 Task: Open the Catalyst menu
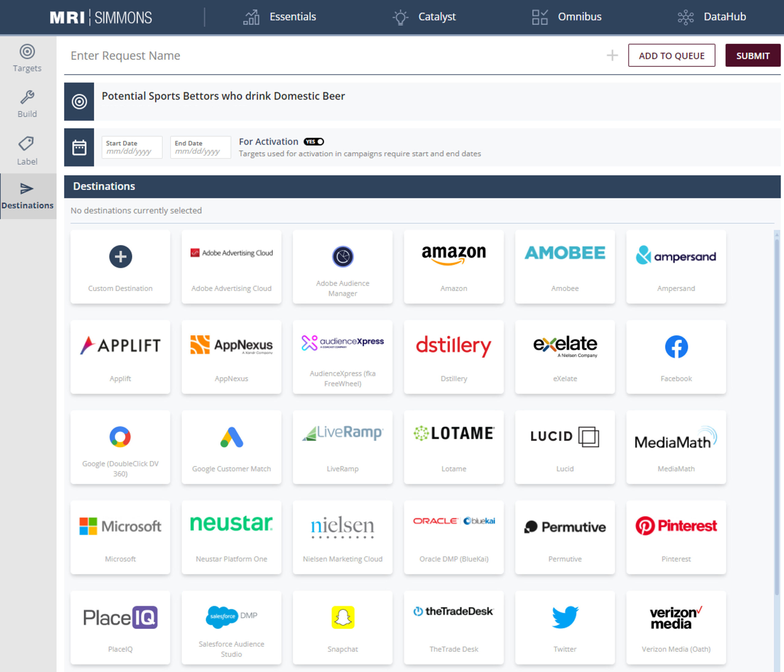425,17
